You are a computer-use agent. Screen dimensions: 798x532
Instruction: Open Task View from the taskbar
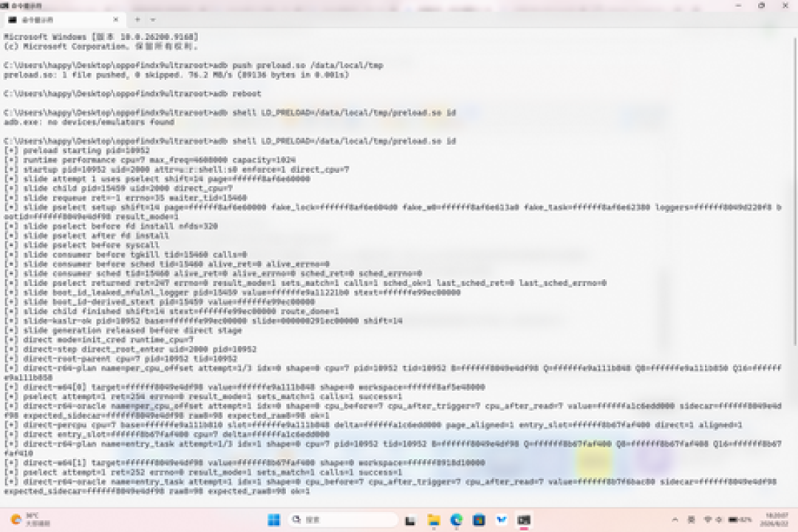click(x=410, y=519)
